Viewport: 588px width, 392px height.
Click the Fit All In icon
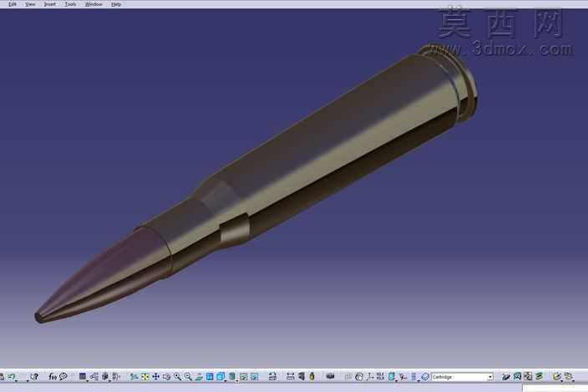(145, 376)
